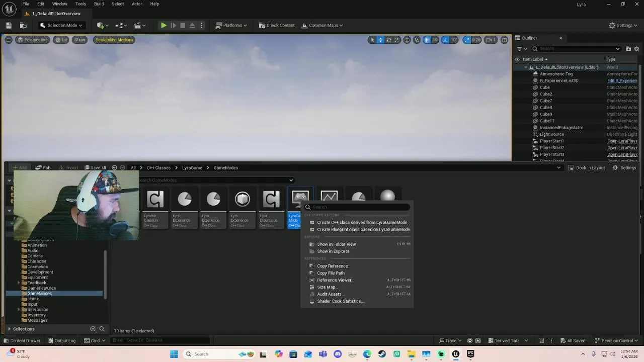Expand the Collections section
The image size is (644, 362).
(x=9, y=329)
